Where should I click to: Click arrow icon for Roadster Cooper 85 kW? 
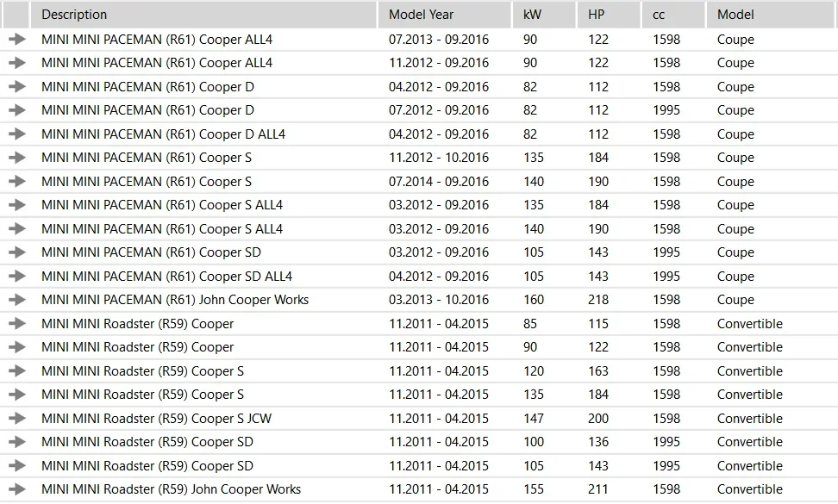17,324
